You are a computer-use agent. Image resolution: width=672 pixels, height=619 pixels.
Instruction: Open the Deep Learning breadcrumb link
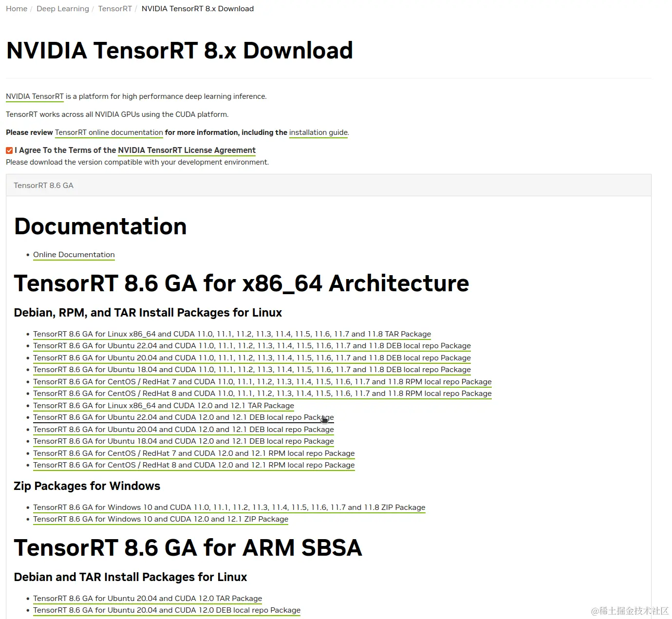62,8
